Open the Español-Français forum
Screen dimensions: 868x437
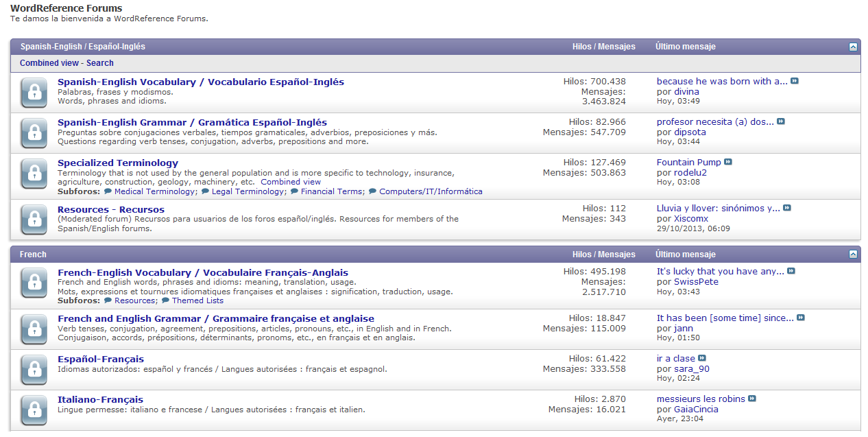pos(101,359)
